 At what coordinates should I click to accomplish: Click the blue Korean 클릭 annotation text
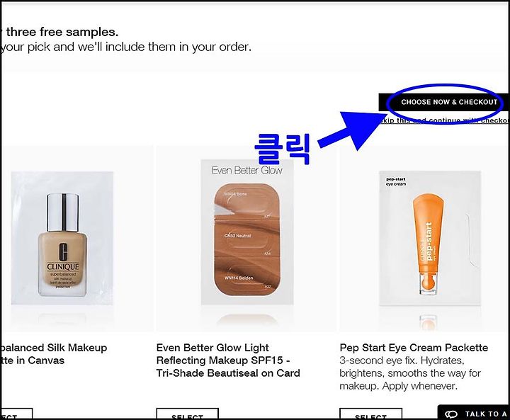pos(283,148)
